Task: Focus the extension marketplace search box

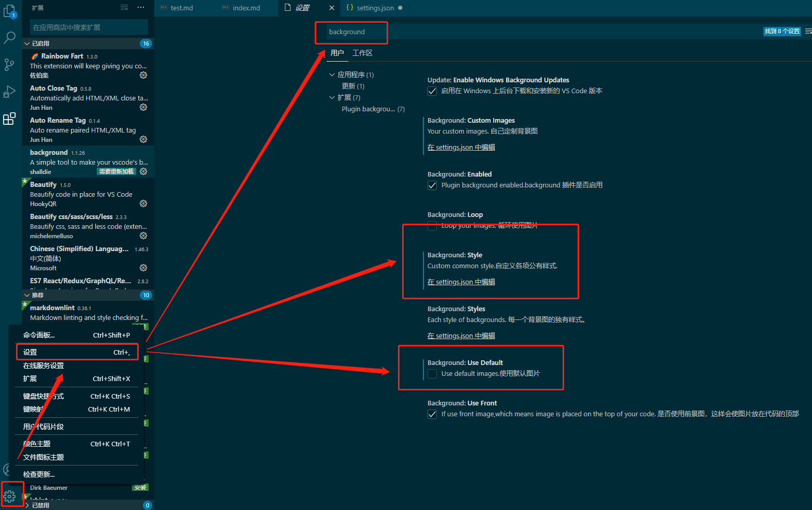Action: pyautogui.click(x=89, y=27)
